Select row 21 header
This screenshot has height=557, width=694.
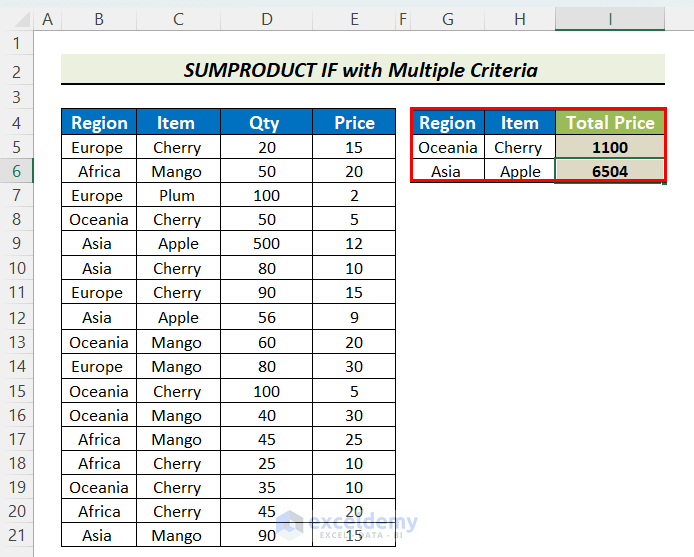[x=17, y=536]
